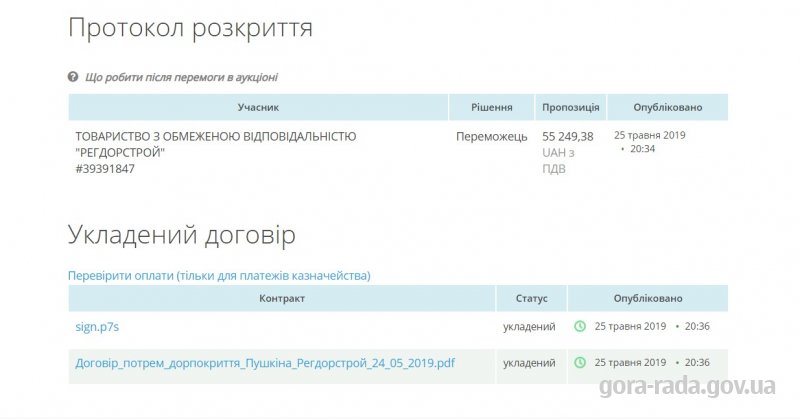The width and height of the screenshot is (800, 419).
Task: Click 'укладений' status in sign.p7s row
Action: [x=529, y=327]
